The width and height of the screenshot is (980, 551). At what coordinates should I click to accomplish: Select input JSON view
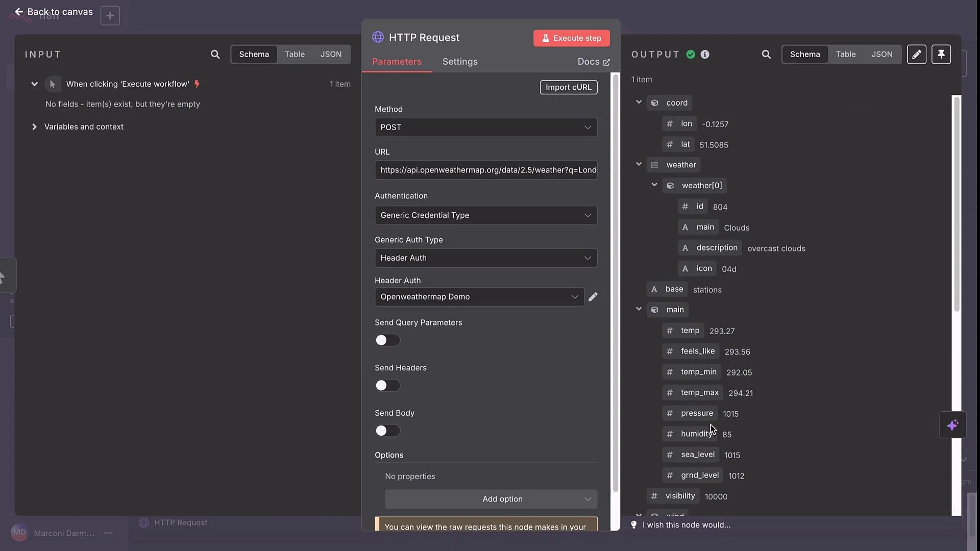click(x=331, y=54)
